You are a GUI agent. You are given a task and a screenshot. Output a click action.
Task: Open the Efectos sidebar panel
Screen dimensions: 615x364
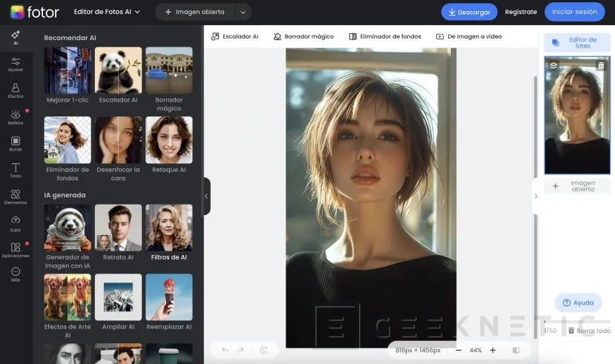coord(16,91)
